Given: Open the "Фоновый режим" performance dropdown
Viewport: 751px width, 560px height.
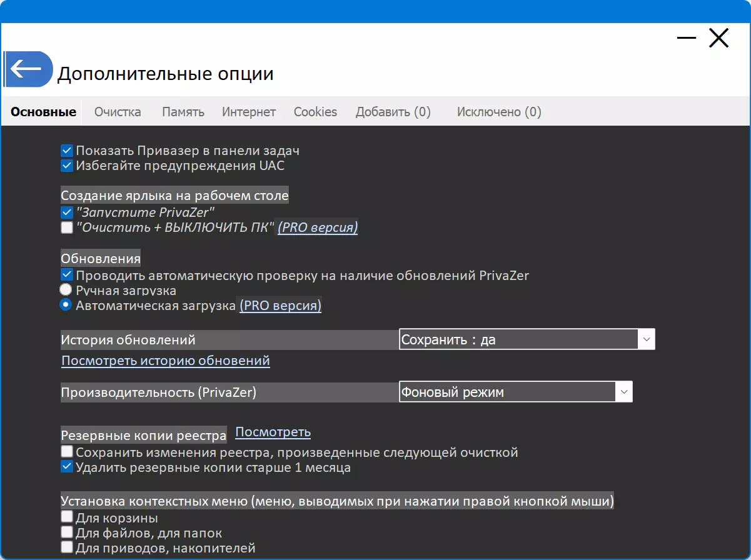Looking at the screenshot, I should [x=515, y=392].
